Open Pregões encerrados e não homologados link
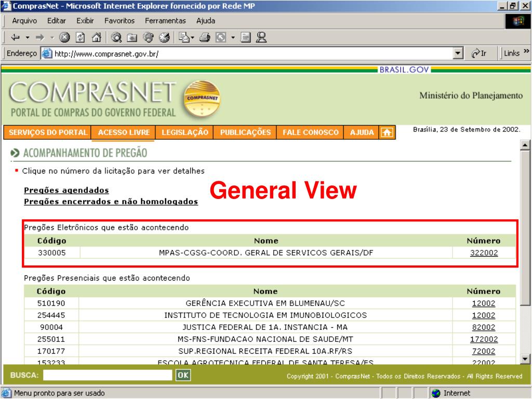The width and height of the screenshot is (532, 399). pyautogui.click(x=111, y=202)
